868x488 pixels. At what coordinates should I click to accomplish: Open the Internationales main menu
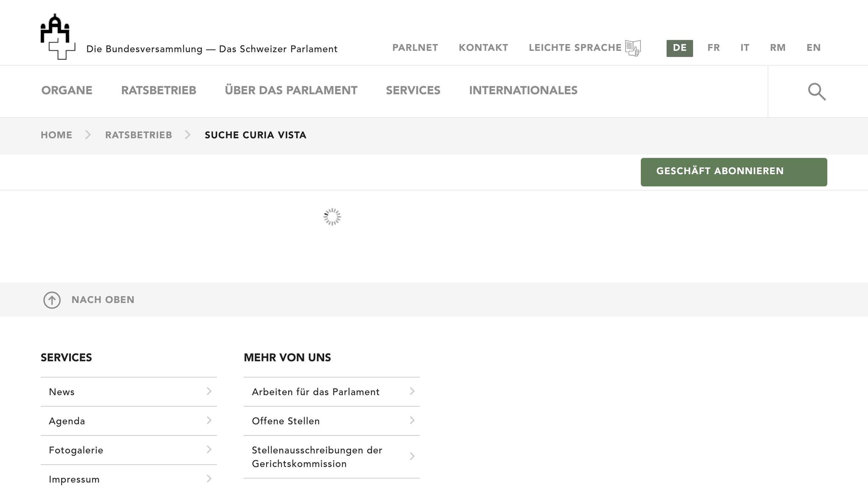click(x=523, y=91)
